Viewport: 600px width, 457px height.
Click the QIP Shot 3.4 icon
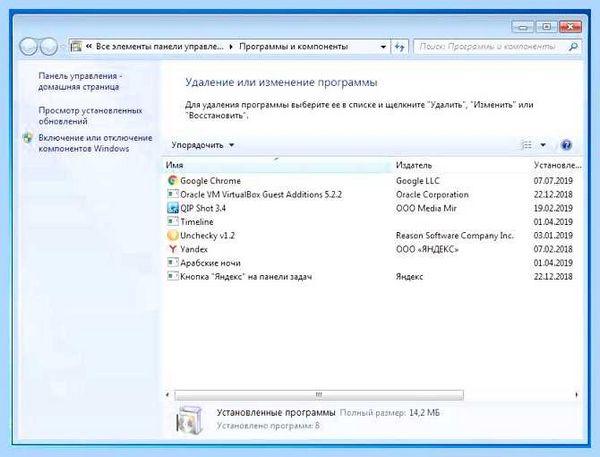[x=173, y=208]
